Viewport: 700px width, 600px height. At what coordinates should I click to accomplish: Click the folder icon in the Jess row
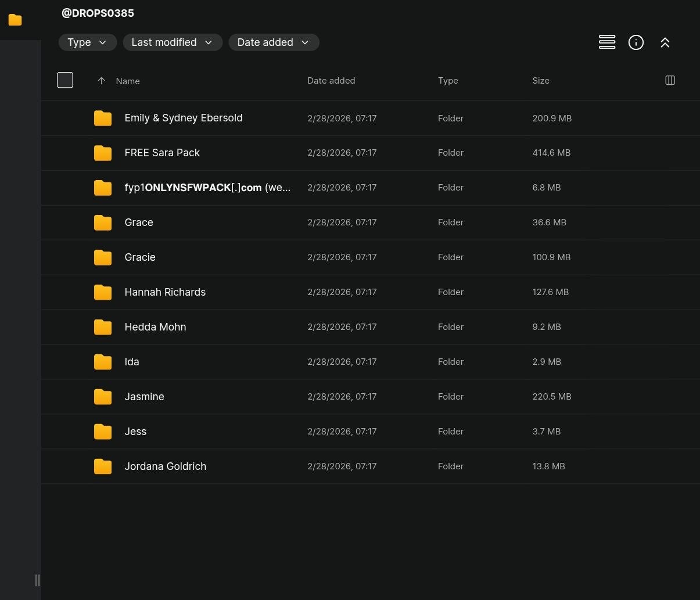[x=103, y=432]
